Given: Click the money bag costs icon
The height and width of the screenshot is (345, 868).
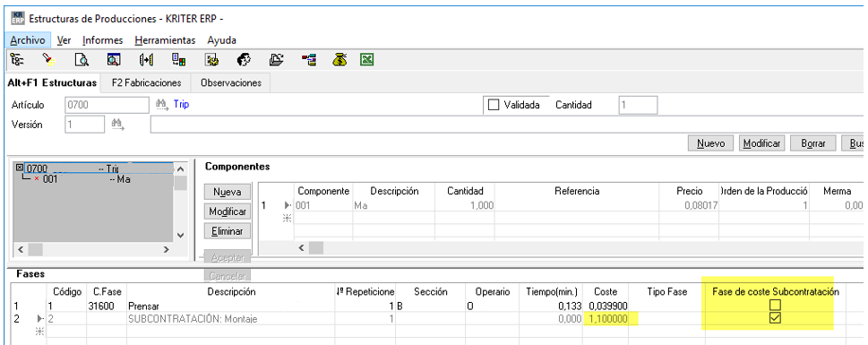Looking at the screenshot, I should (339, 59).
